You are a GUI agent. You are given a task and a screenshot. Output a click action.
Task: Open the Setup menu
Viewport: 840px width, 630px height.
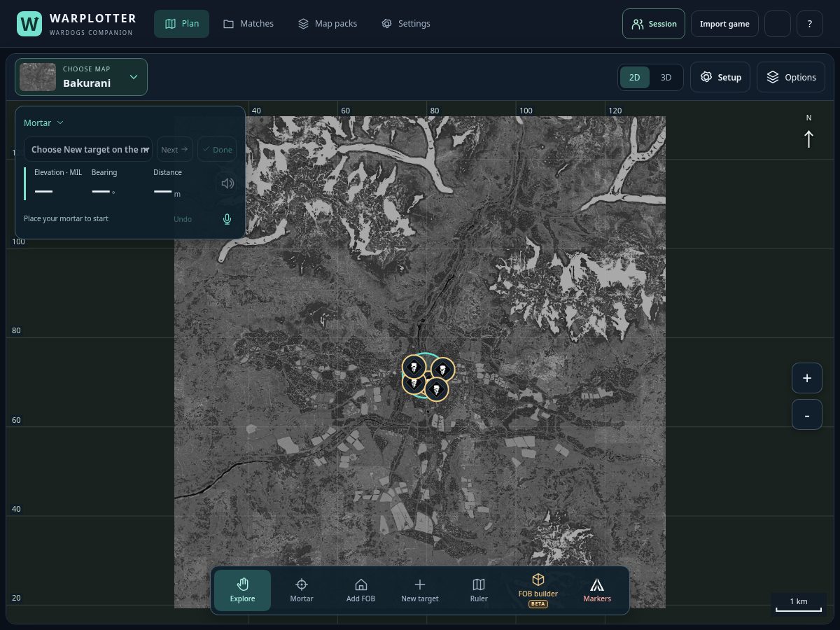click(x=720, y=77)
